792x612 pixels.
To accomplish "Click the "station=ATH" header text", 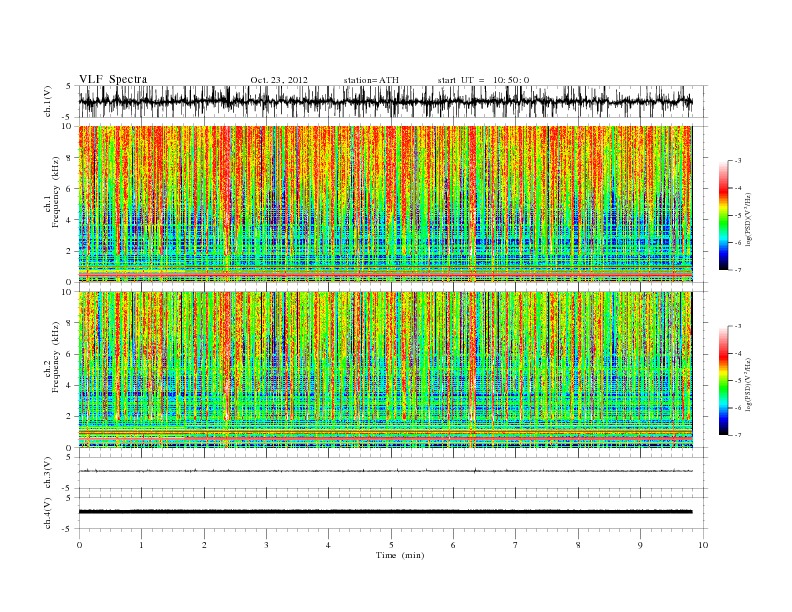I will [371, 80].
